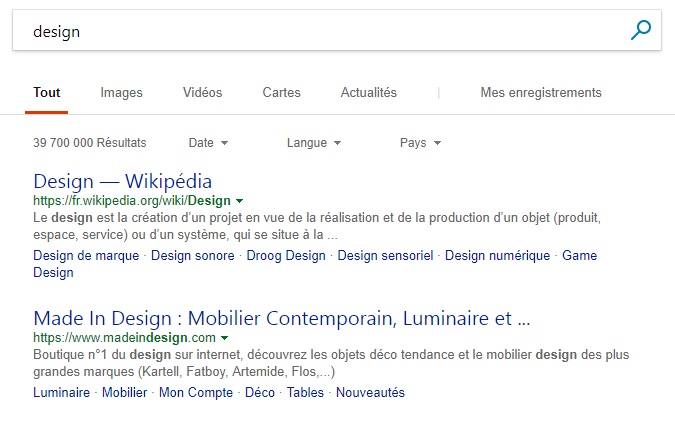Open the Nouveautés sublink
Screen dimensions: 675x421
[370, 392]
